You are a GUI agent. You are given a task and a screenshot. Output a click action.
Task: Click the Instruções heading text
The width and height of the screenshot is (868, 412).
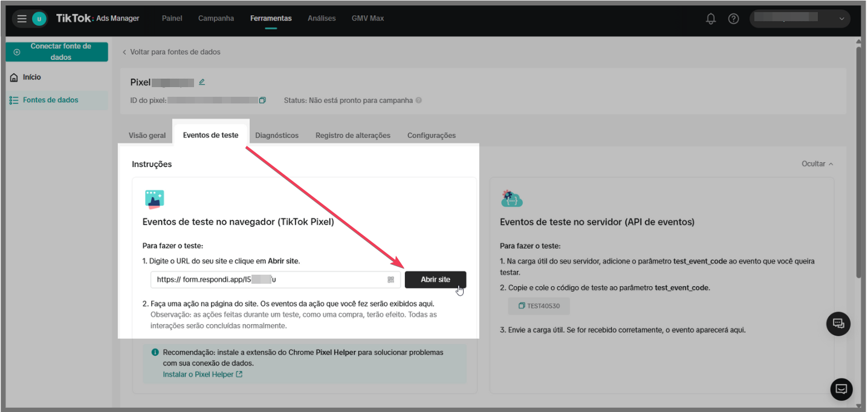(152, 164)
